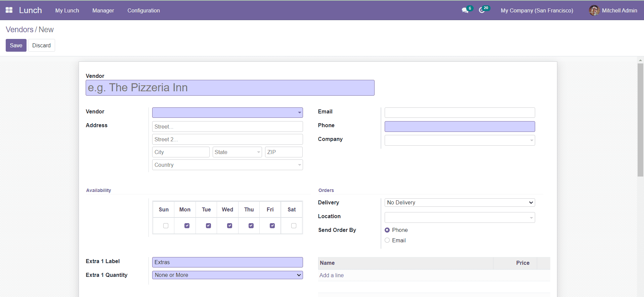Save the new vendor
The height and width of the screenshot is (297, 644).
[16, 45]
